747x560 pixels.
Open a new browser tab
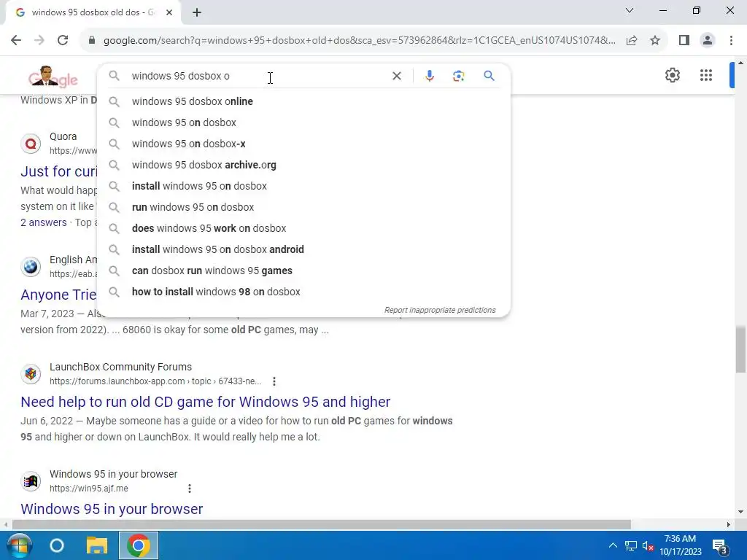pyautogui.click(x=197, y=13)
